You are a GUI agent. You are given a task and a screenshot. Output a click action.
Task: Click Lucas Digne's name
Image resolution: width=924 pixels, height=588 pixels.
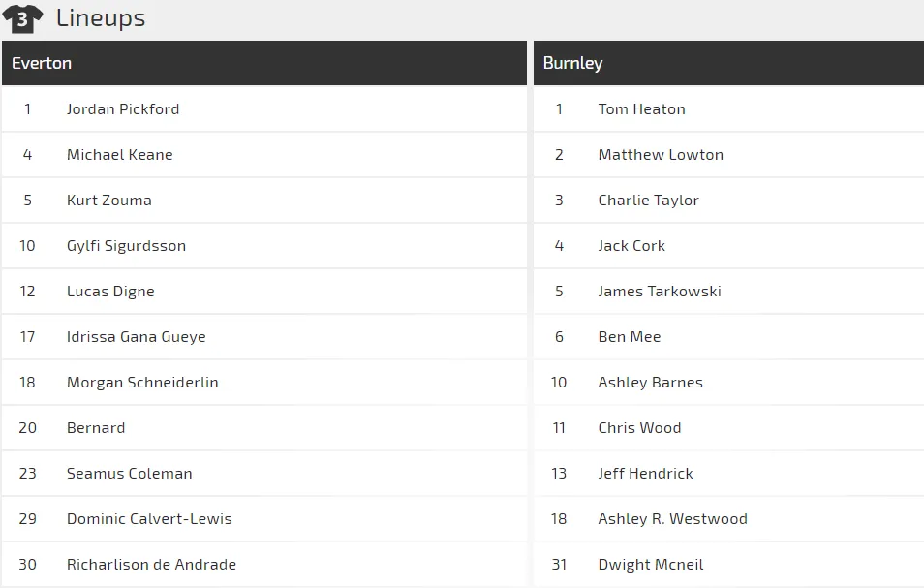110,292
